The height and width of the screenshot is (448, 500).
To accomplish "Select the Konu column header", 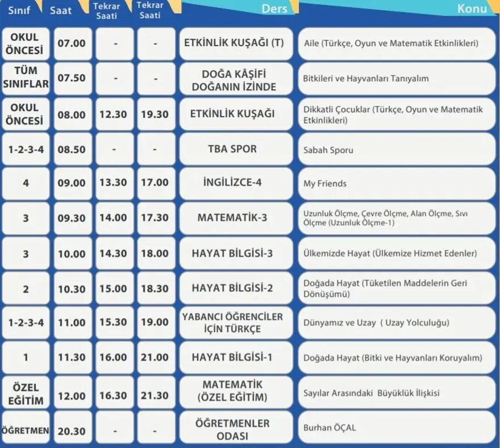I will pyautogui.click(x=472, y=9).
